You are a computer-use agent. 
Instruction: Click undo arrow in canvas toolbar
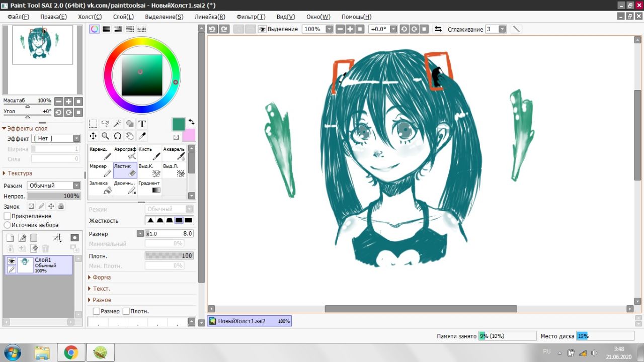coord(212,29)
